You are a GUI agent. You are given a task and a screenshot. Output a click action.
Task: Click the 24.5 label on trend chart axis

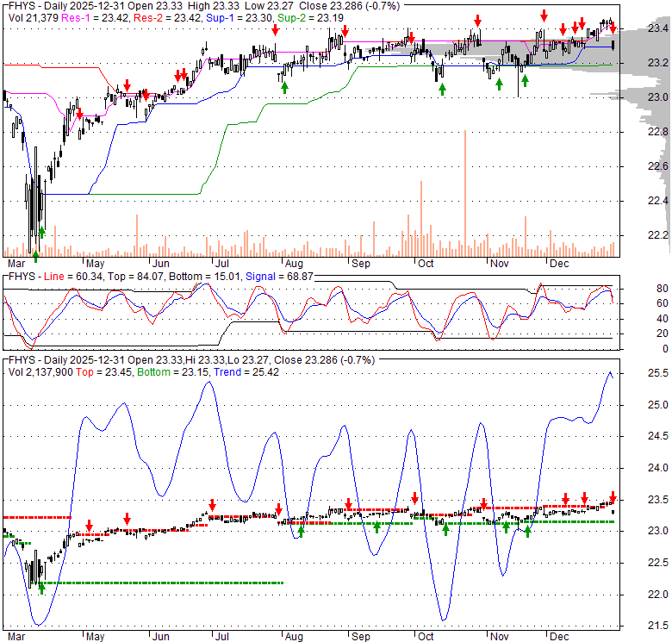(657, 436)
